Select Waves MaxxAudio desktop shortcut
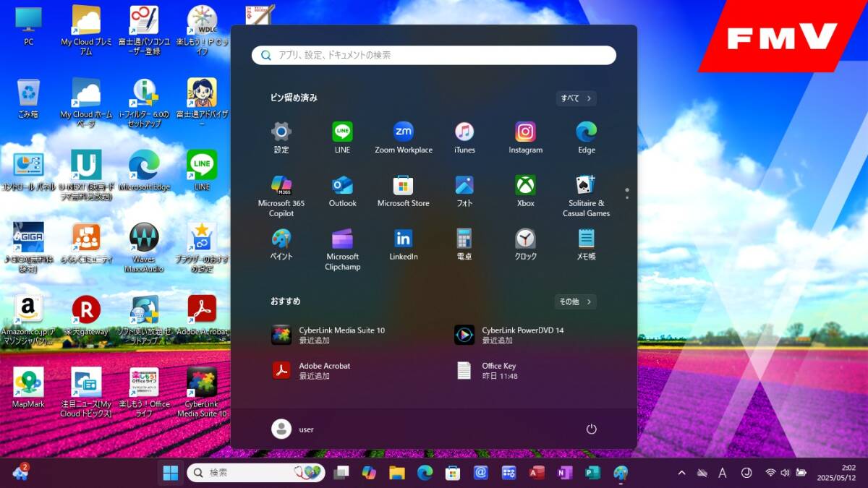 point(144,248)
